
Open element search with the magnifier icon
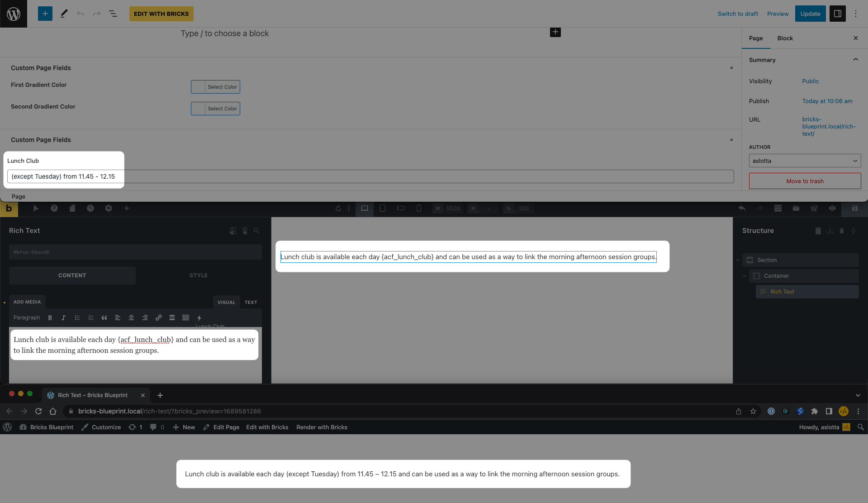point(256,231)
